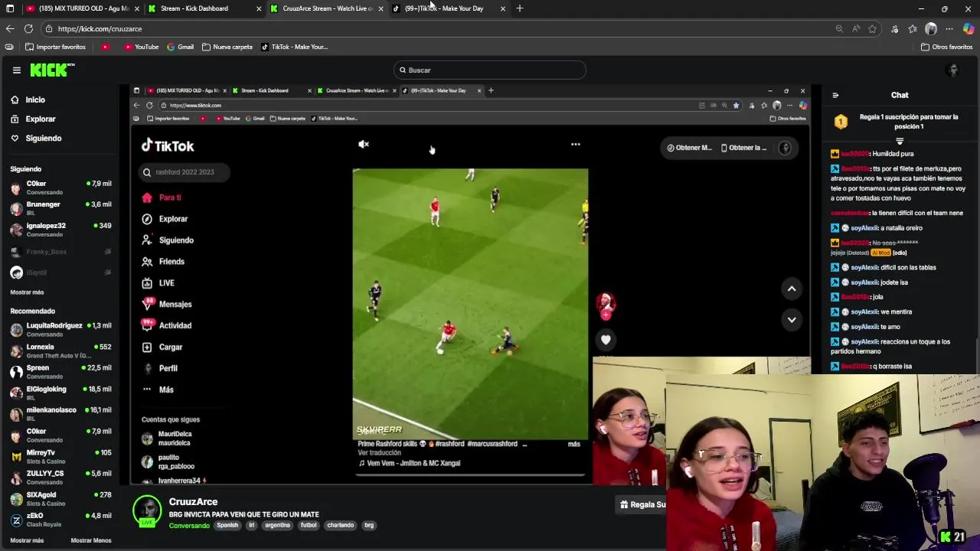This screenshot has height=551, width=980.
Task: Open the YouTube bookmark in the favorites bar
Action: click(x=142, y=47)
